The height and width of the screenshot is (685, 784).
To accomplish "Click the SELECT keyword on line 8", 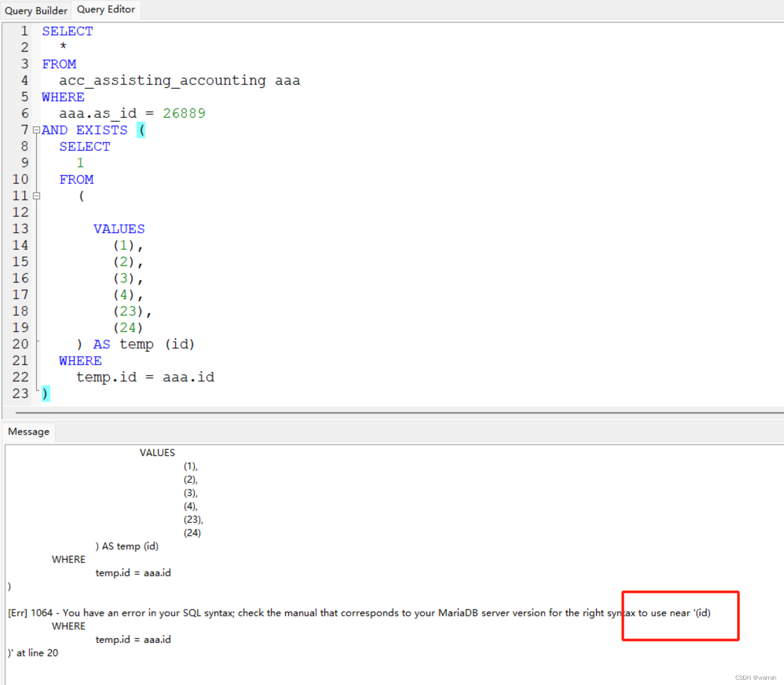I will point(85,147).
